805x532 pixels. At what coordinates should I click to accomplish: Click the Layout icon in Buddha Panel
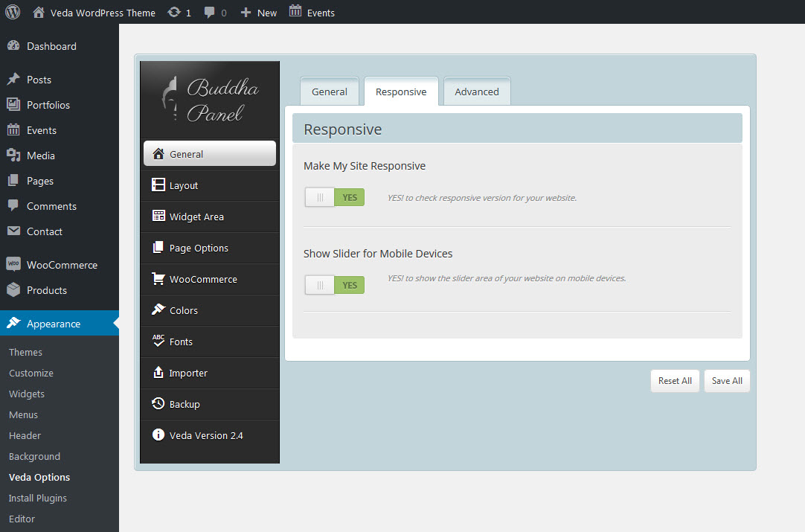click(x=158, y=185)
